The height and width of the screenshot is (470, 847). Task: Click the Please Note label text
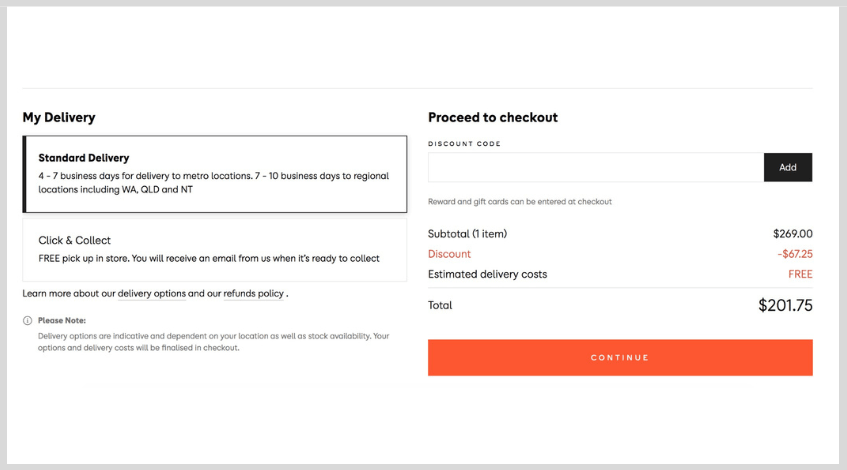pos(62,320)
